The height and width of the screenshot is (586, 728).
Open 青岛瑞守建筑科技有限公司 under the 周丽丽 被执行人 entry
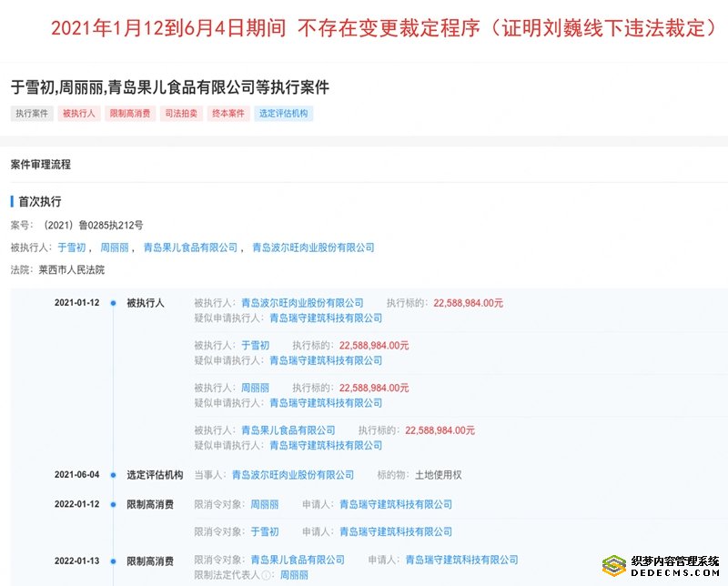[x=326, y=402]
